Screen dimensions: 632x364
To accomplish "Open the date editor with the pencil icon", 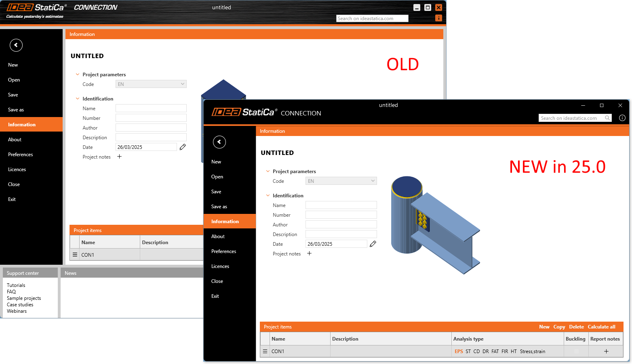I will click(x=373, y=244).
